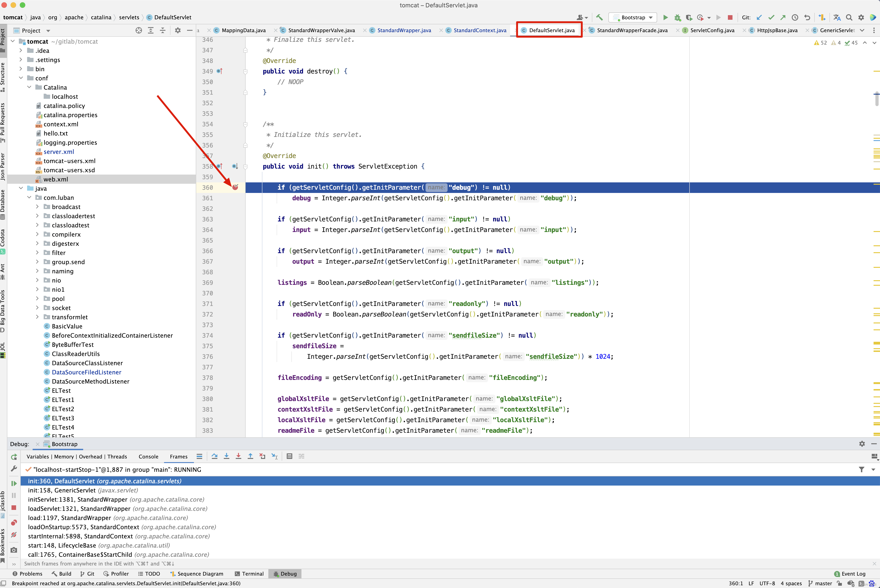880x588 pixels.
Task: Click the Sequence Diagram button
Action: 196,574
